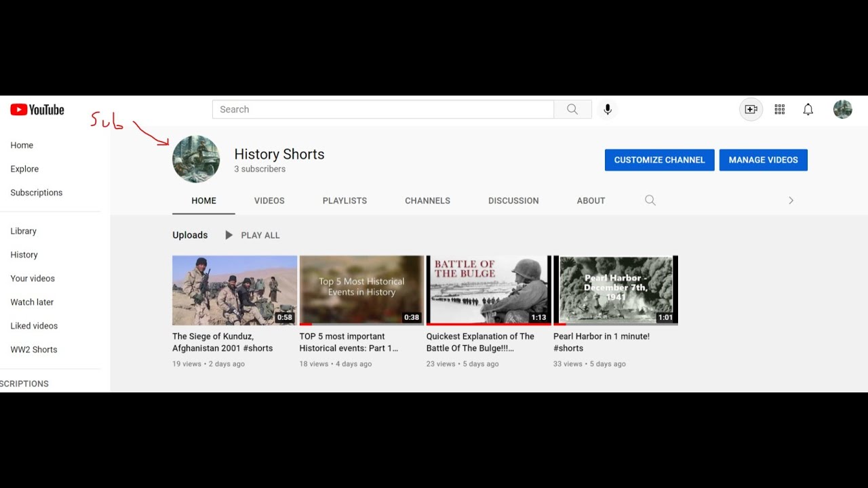
Task: Open Pearl Harbor video thumbnail
Action: pos(616,290)
